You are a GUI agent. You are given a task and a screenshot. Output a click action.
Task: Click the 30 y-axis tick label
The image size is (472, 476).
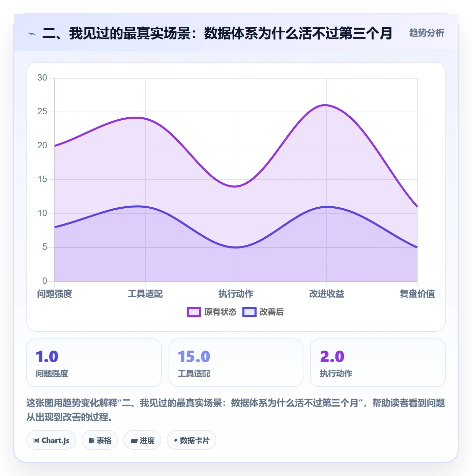pyautogui.click(x=42, y=78)
